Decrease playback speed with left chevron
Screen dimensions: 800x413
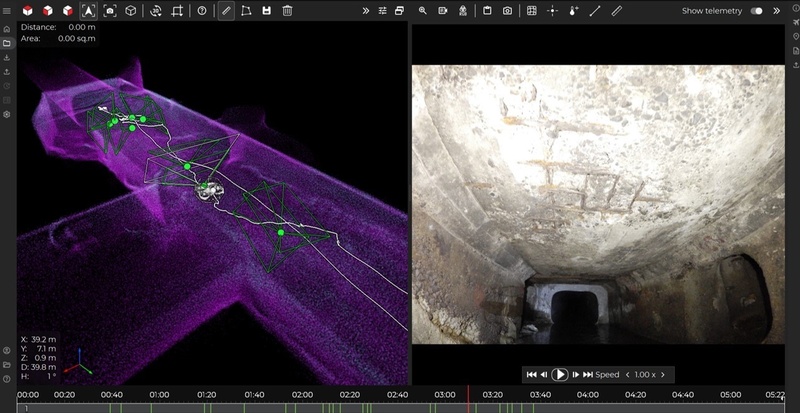click(627, 374)
